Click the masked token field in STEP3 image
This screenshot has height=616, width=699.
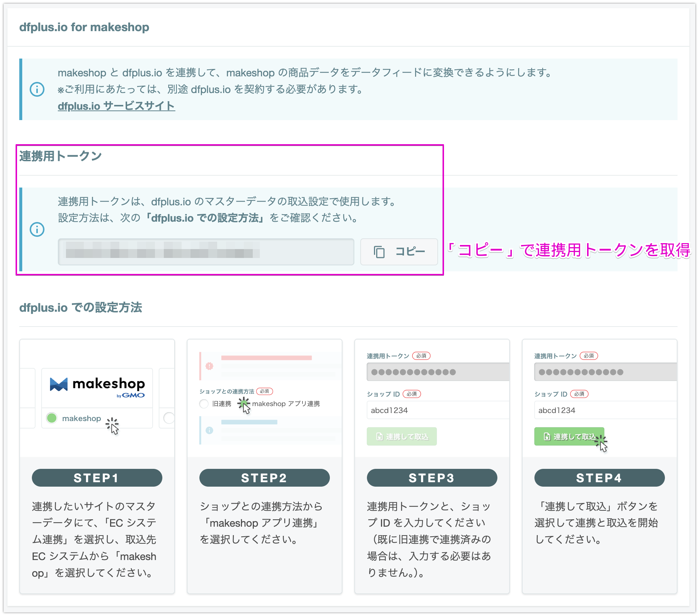(x=438, y=372)
